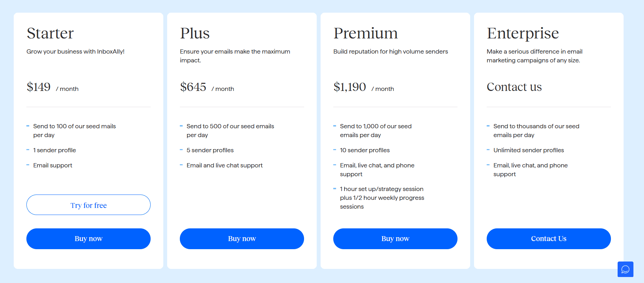This screenshot has height=283, width=644.
Task: Open the live chat widget icon
Action: [x=625, y=269]
